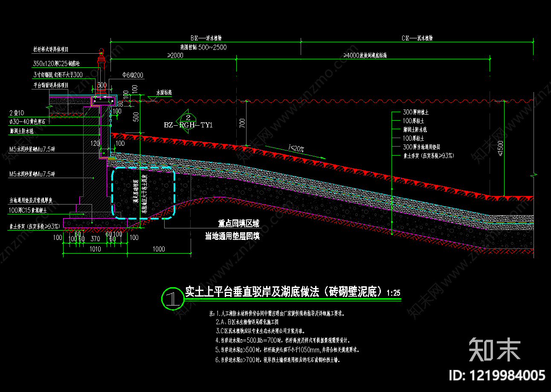Click the '重点回填区域' annotation

(x=239, y=224)
